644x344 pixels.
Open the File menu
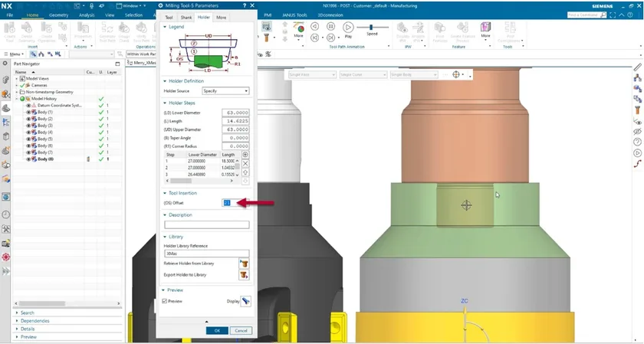(x=10, y=15)
